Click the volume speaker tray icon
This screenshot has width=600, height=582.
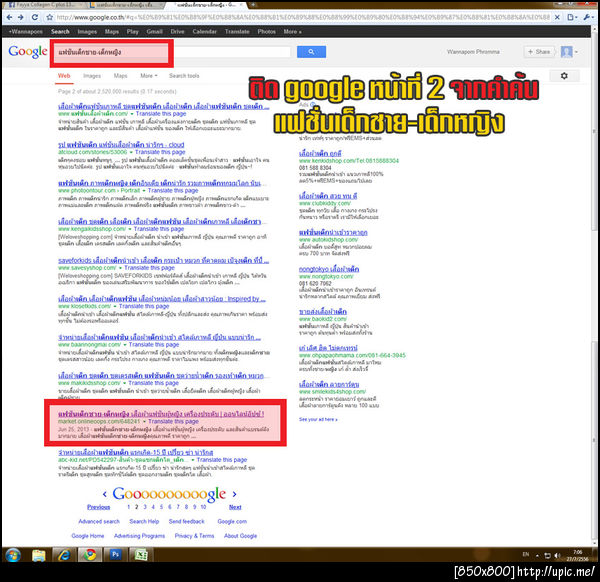coord(557,555)
